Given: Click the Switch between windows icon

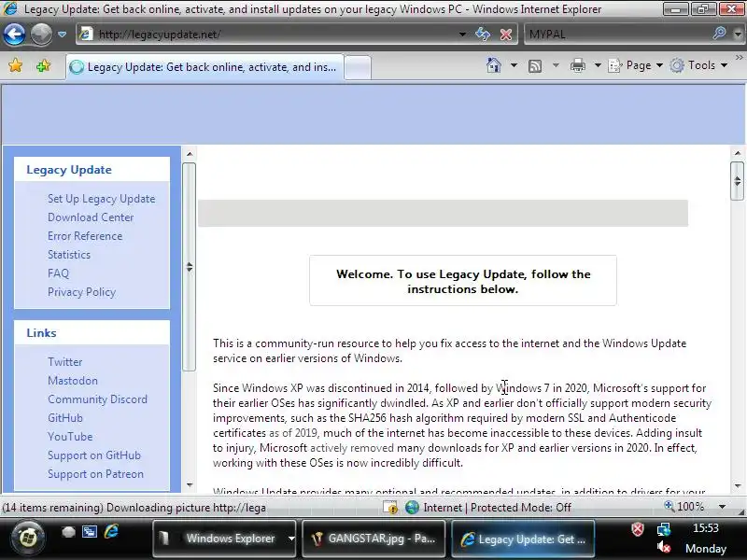Looking at the screenshot, I should (x=90, y=531).
